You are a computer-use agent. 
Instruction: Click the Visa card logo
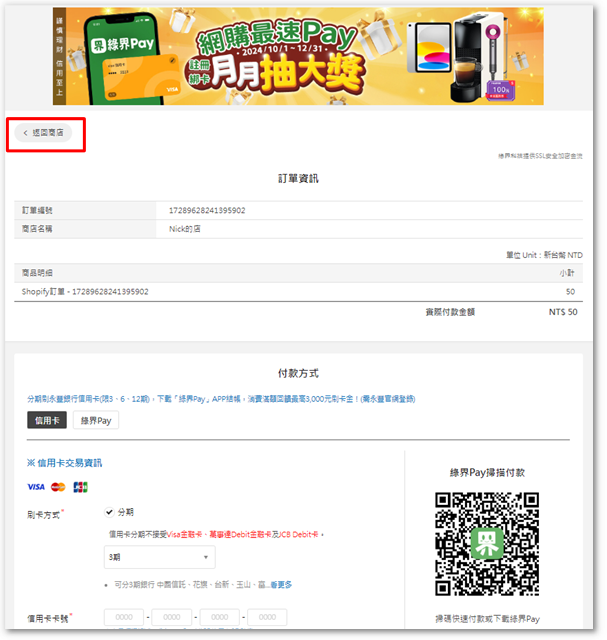[x=36, y=487]
